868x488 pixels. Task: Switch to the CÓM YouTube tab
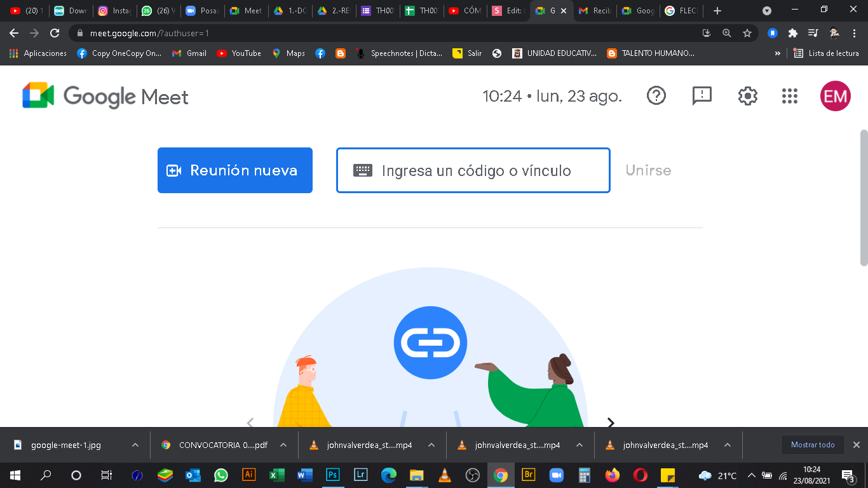click(x=465, y=11)
